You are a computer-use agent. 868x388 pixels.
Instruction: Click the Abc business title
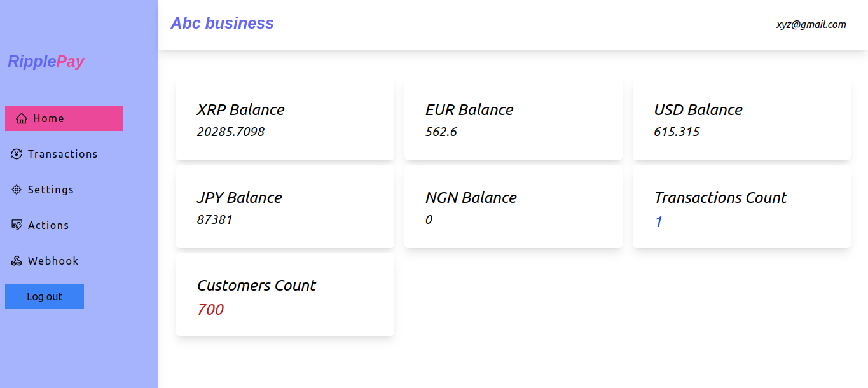222,24
